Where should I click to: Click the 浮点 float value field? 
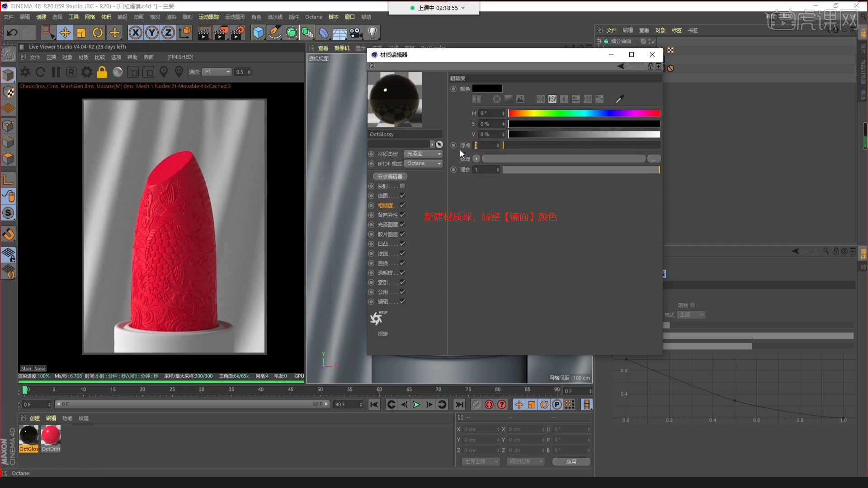coord(486,145)
